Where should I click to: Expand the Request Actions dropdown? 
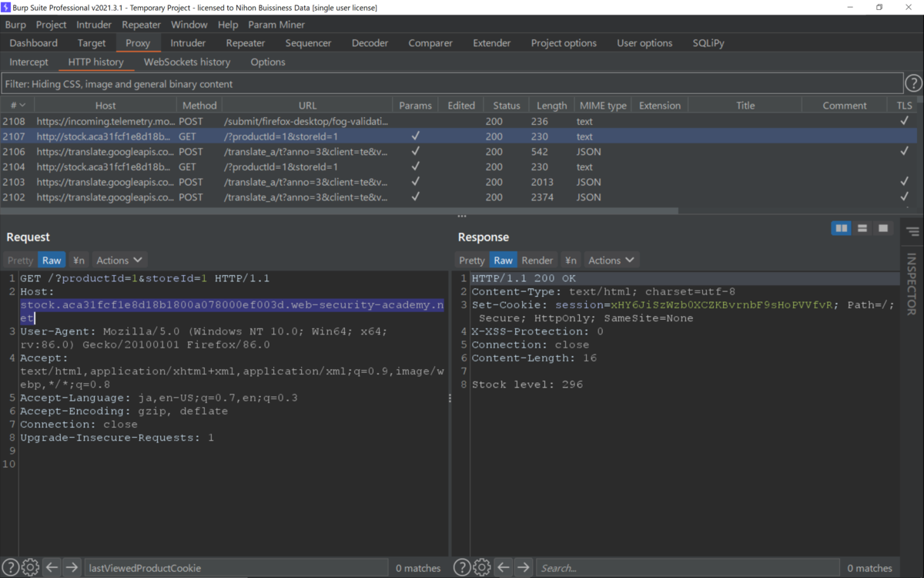coord(119,260)
